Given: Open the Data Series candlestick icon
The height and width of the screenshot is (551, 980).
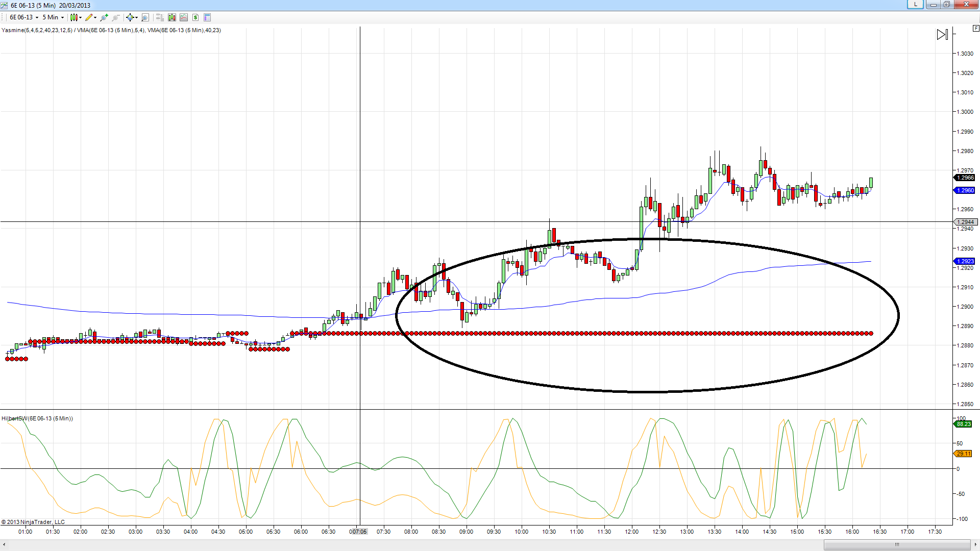Looking at the screenshot, I should (171, 17).
